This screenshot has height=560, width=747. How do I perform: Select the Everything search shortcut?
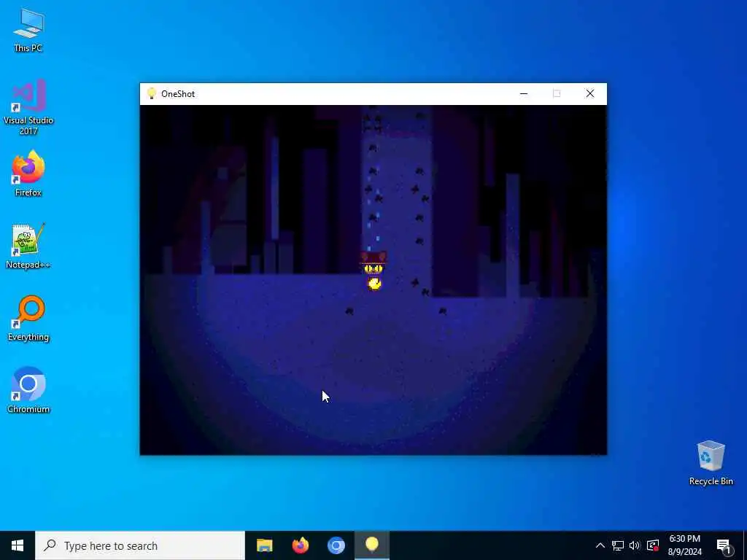[28, 319]
